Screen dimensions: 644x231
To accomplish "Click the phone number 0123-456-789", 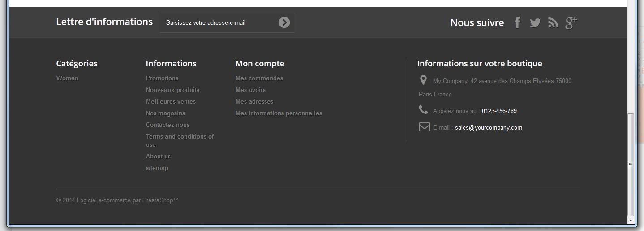I will 499,111.
